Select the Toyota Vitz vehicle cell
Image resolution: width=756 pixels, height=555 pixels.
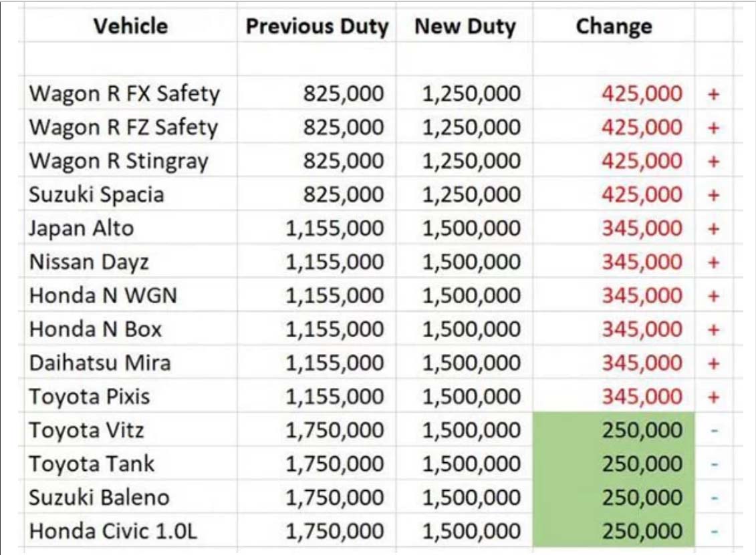click(x=86, y=431)
